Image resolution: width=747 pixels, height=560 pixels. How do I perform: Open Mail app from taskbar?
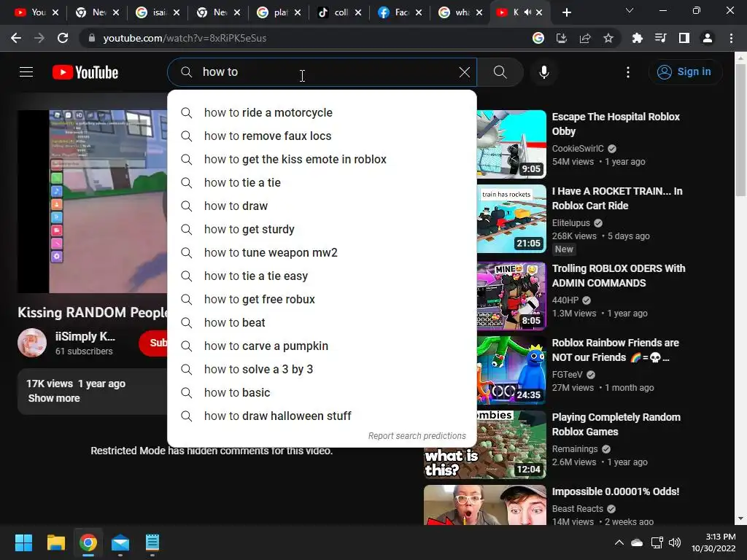[x=120, y=542]
